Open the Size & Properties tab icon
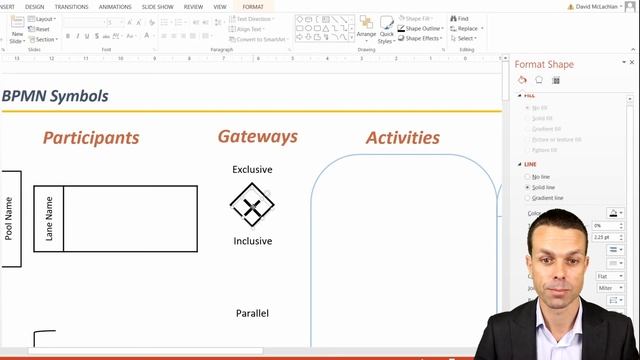 click(x=556, y=80)
